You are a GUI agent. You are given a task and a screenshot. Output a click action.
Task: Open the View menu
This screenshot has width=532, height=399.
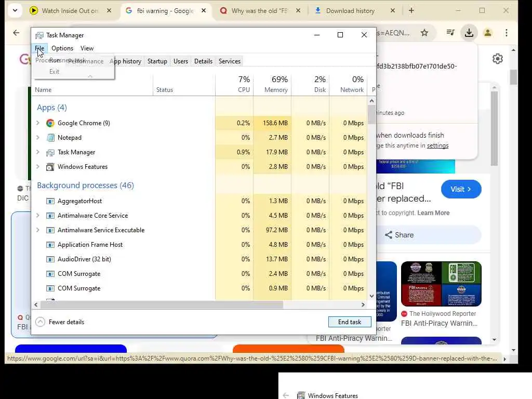87,48
